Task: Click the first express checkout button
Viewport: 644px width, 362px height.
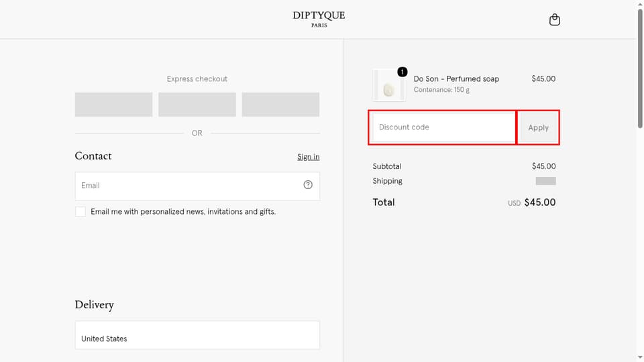Action: [x=113, y=105]
